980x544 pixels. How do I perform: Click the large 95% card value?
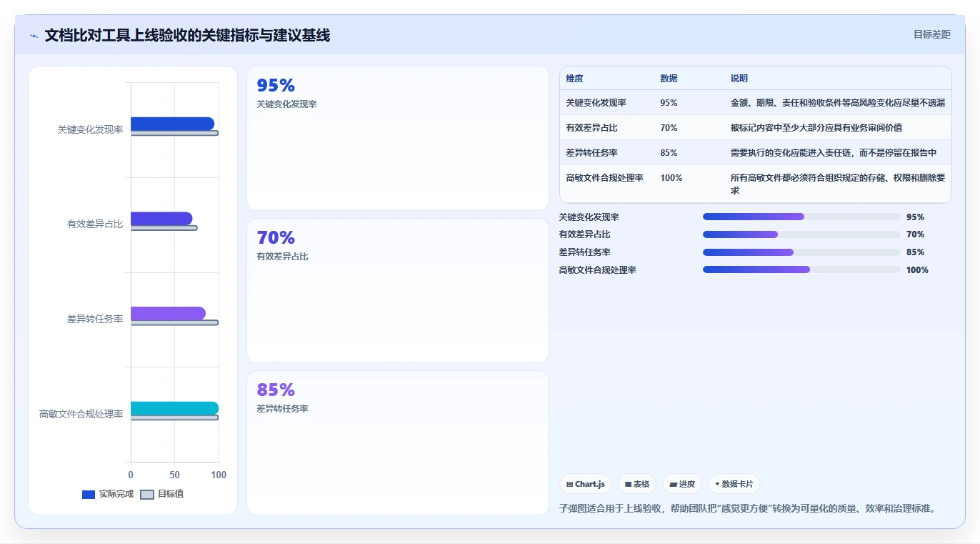(x=276, y=85)
